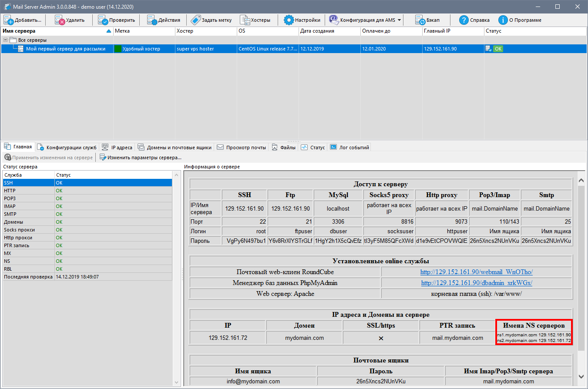The image size is (588, 389).
Task: Click the Статус column header in server list
Action: click(x=535, y=31)
